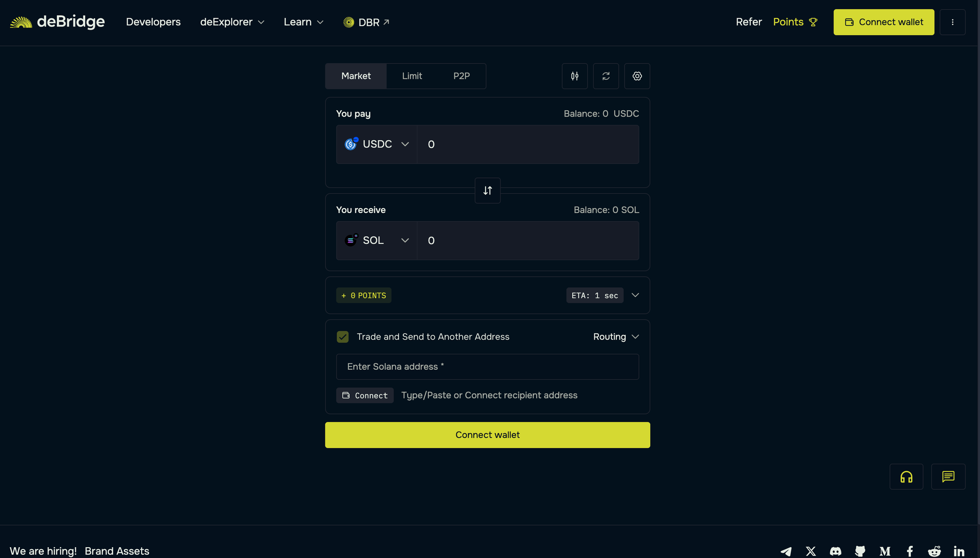Focus the Enter Solana address field
The width and height of the screenshot is (980, 558).
(x=488, y=367)
